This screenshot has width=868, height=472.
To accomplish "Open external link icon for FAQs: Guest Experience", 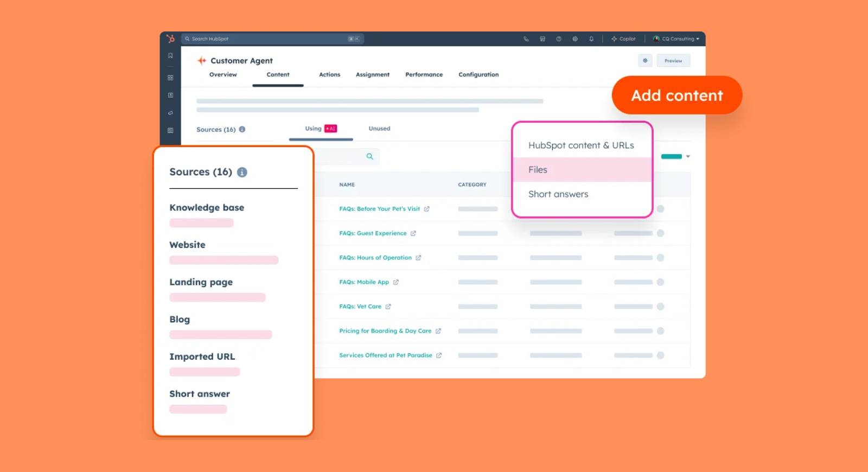I will pos(413,233).
